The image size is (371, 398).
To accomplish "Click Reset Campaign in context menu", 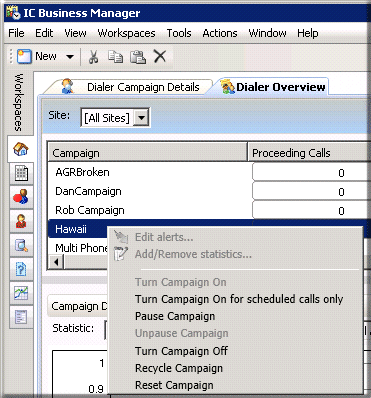I will [174, 385].
